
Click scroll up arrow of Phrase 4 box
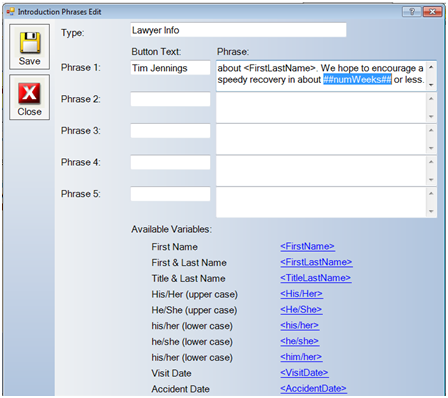tap(431, 162)
